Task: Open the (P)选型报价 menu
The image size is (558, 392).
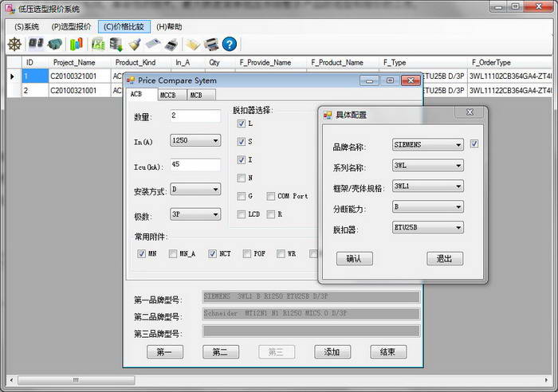Action: pos(72,26)
